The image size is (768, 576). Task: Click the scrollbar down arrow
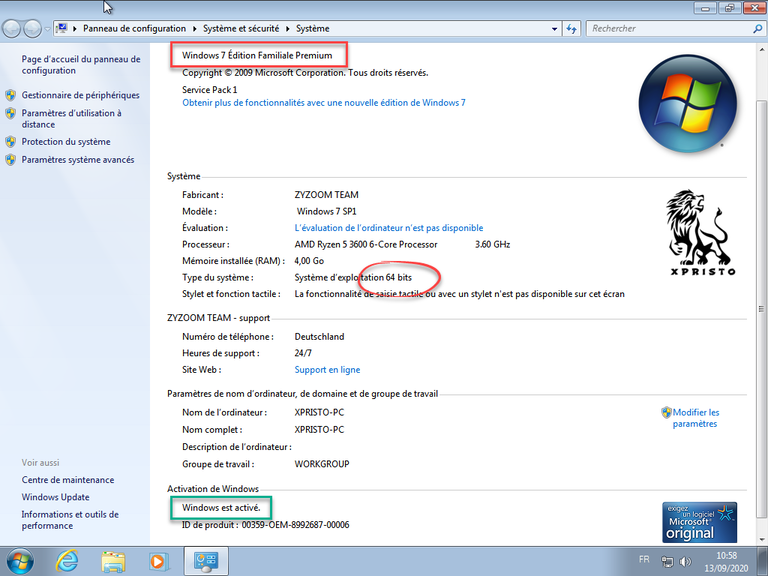point(761,539)
